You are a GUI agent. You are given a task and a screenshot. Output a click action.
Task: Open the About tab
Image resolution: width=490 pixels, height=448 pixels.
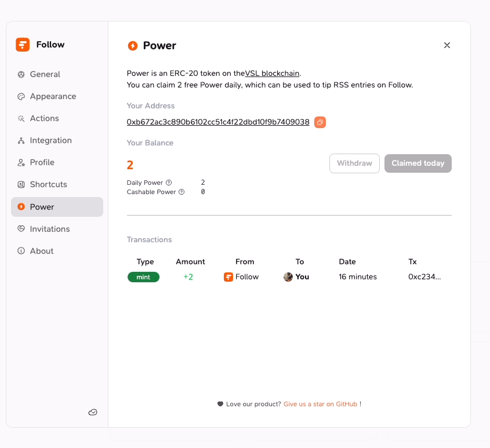(57, 251)
